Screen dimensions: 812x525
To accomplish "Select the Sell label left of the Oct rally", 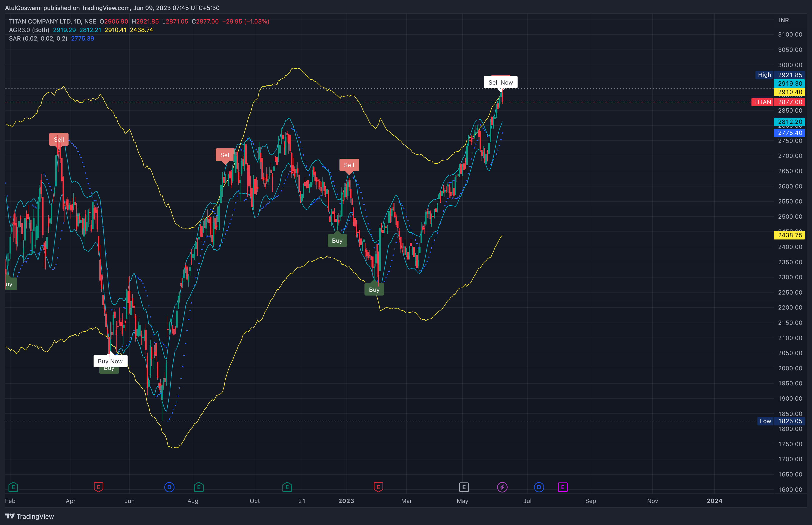I will coord(225,155).
